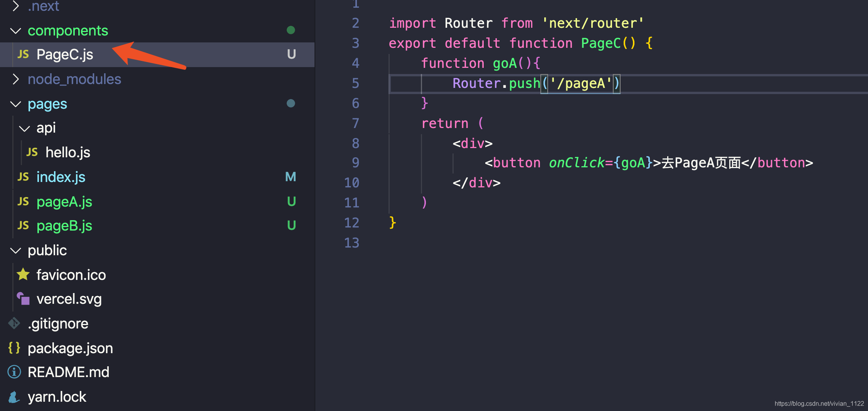Viewport: 868px width, 411px height.
Task: Click the export keyword on line 3
Action: [412, 43]
